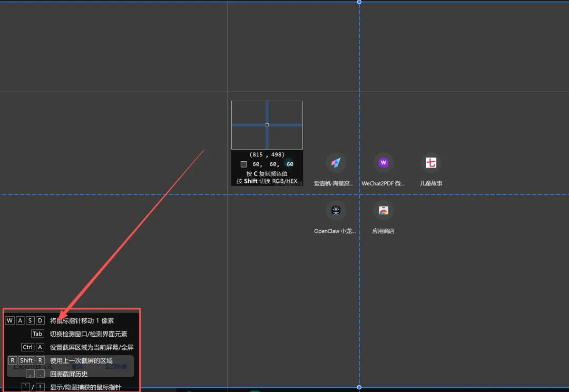The height and width of the screenshot is (392, 569).
Task: Click the RGB value 60, 60, 60
Action: [x=273, y=164]
